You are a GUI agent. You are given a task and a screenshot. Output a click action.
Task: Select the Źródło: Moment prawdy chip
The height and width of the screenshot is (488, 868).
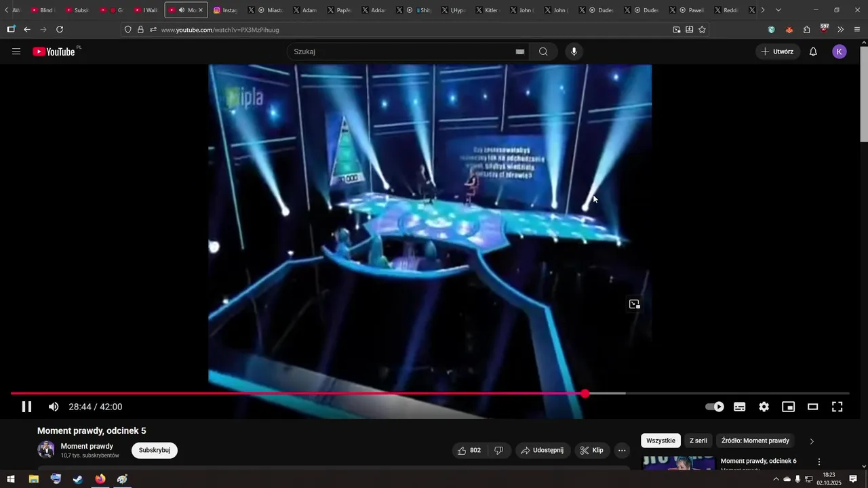(x=755, y=441)
